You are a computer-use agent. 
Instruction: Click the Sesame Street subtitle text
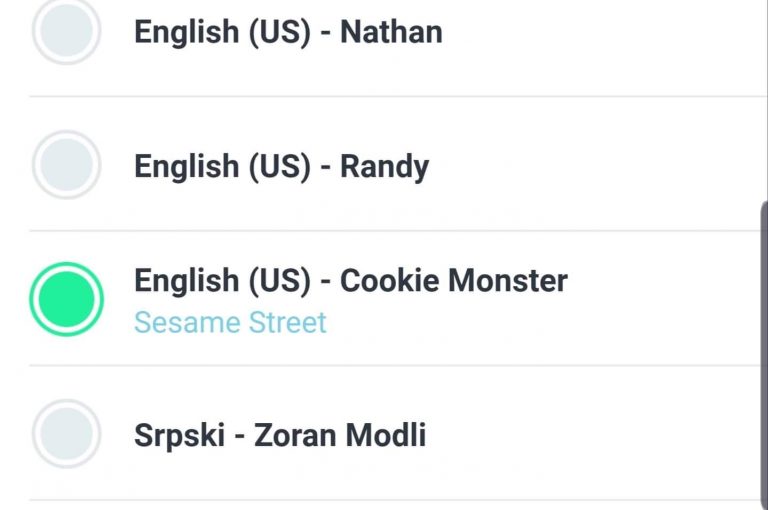[x=230, y=323]
